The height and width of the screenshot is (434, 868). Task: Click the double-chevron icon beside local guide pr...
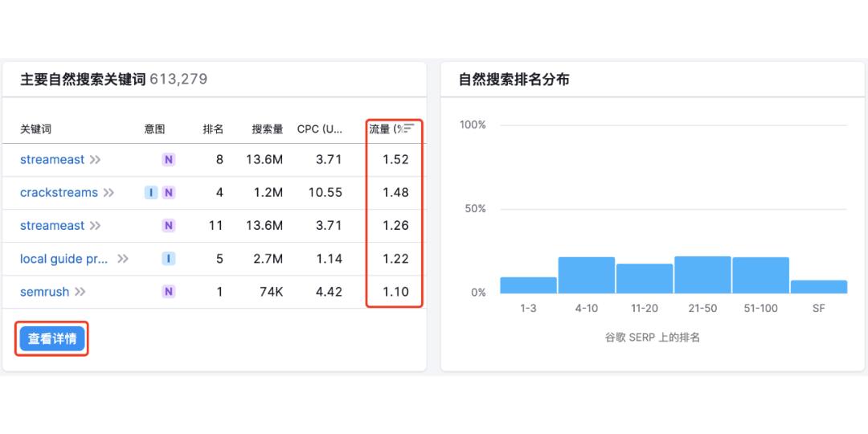point(123,259)
